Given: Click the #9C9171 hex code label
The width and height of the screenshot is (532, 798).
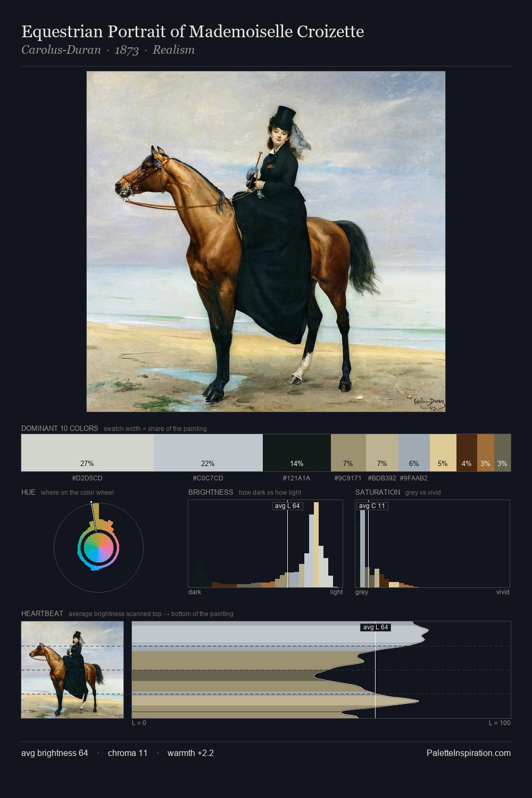Looking at the screenshot, I should click(348, 478).
